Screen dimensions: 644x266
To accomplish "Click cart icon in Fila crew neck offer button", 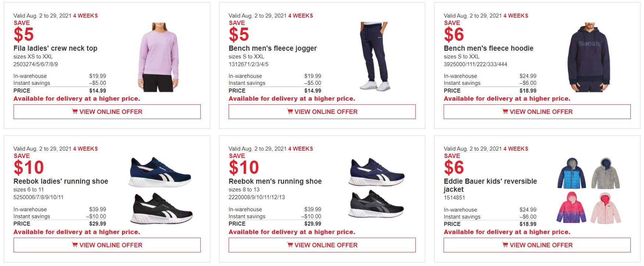I will (75, 112).
